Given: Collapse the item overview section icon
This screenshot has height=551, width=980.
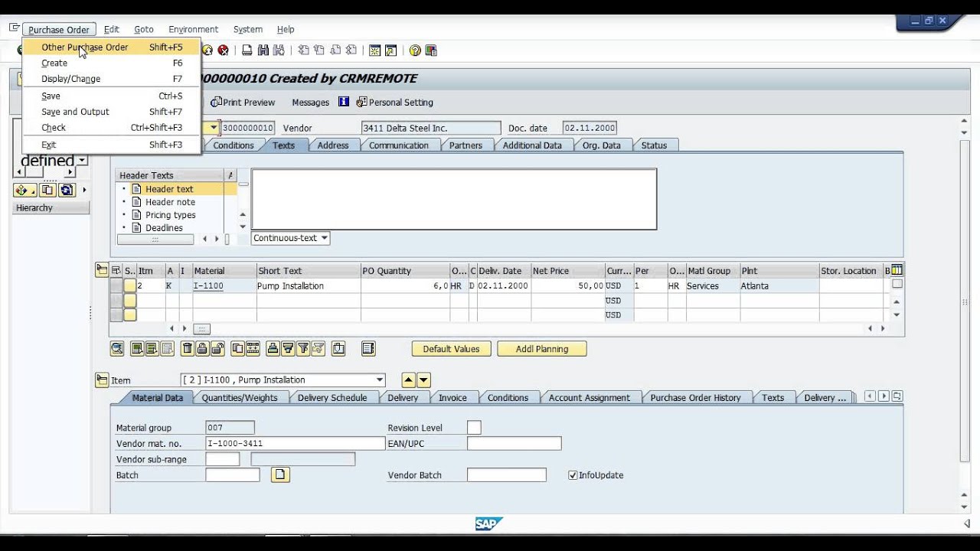Looking at the screenshot, I should point(102,270).
